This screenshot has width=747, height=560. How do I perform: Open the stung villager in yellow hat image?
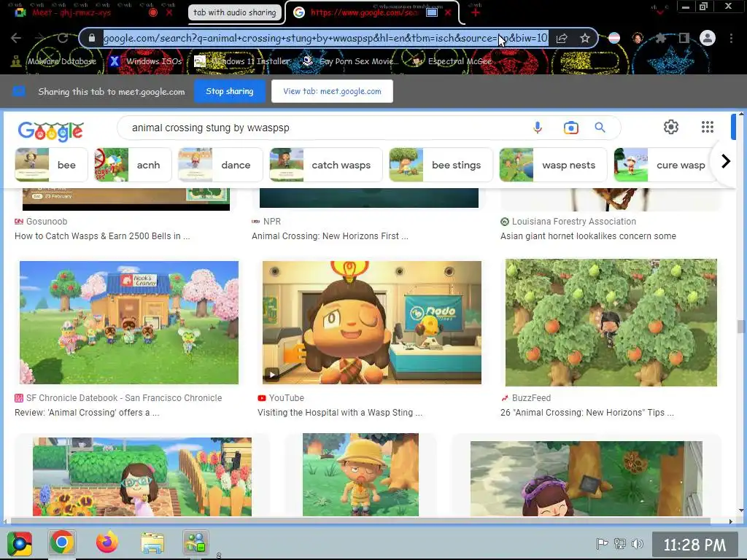[x=360, y=474]
